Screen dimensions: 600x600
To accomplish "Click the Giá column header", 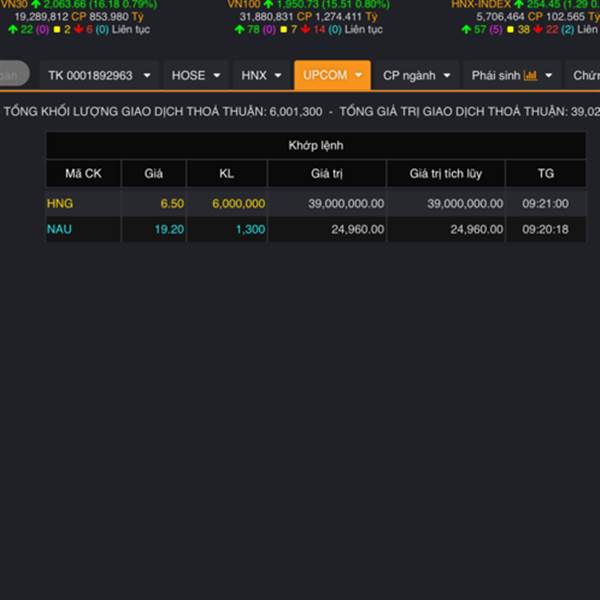I will (x=153, y=174).
